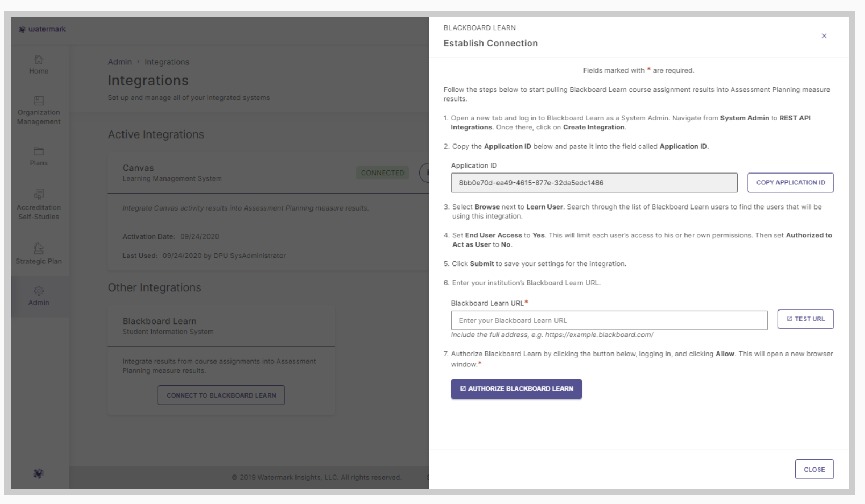The height and width of the screenshot is (504, 865).
Task: Select the Canvas integration card title
Action: [138, 168]
